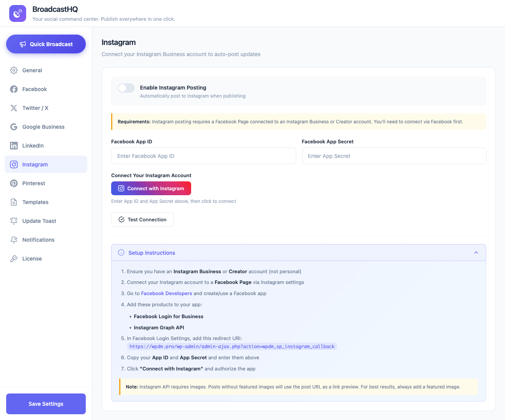Open the Facebook Developers link
Image resolution: width=505 pixels, height=420 pixels.
[167, 293]
